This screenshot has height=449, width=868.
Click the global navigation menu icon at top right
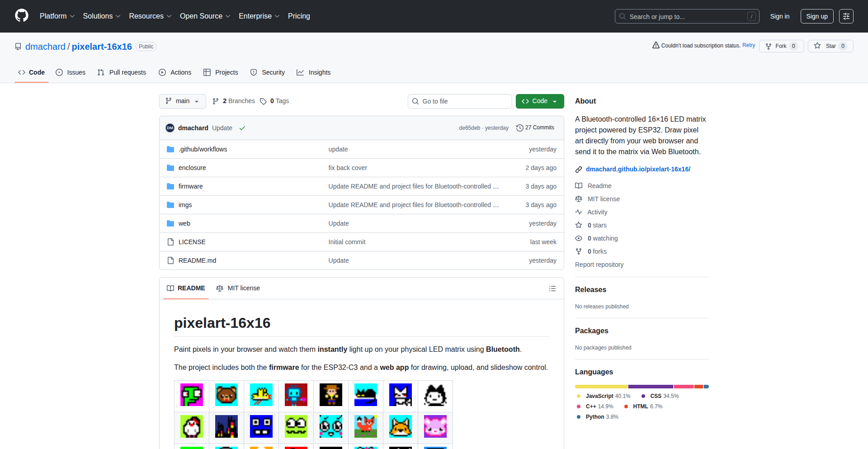(x=846, y=16)
